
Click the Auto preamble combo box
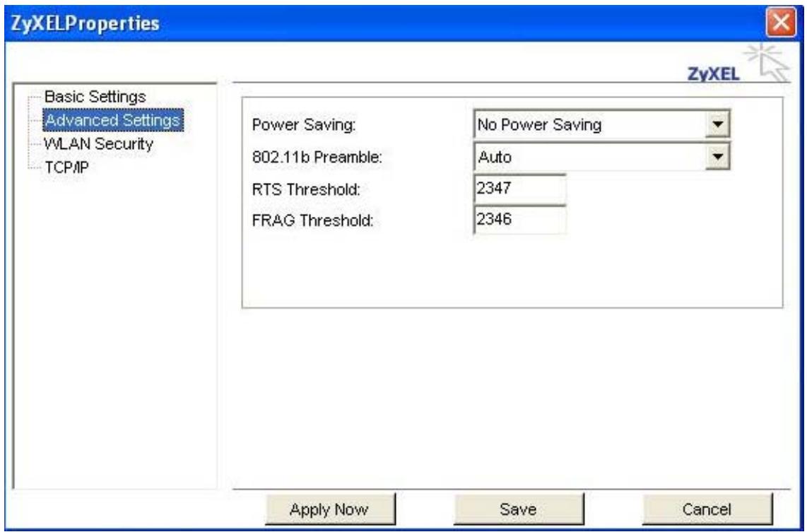[x=601, y=156]
